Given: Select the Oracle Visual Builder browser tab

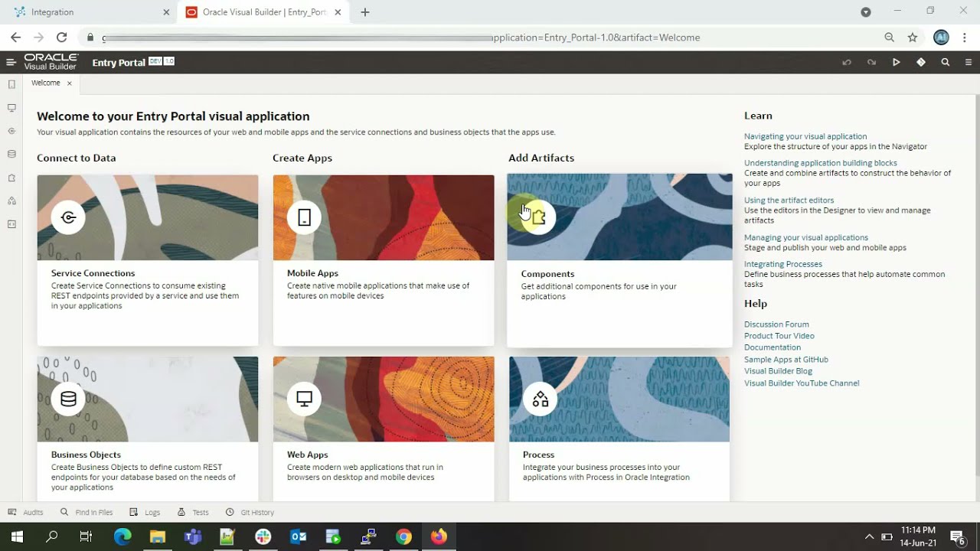Looking at the screenshot, I should 264,12.
